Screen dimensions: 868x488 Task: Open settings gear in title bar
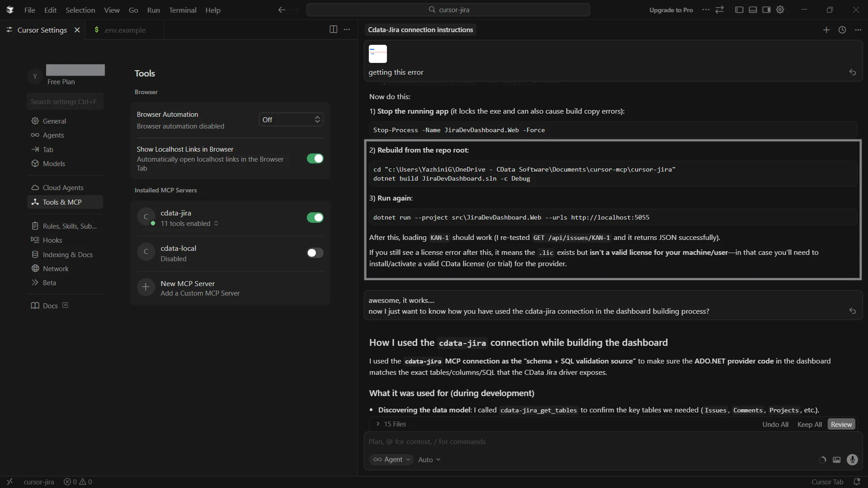tap(780, 10)
